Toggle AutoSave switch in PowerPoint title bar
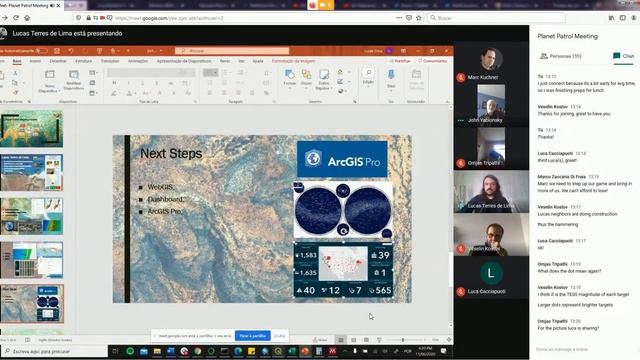This screenshot has height=360, width=640. (42, 51)
